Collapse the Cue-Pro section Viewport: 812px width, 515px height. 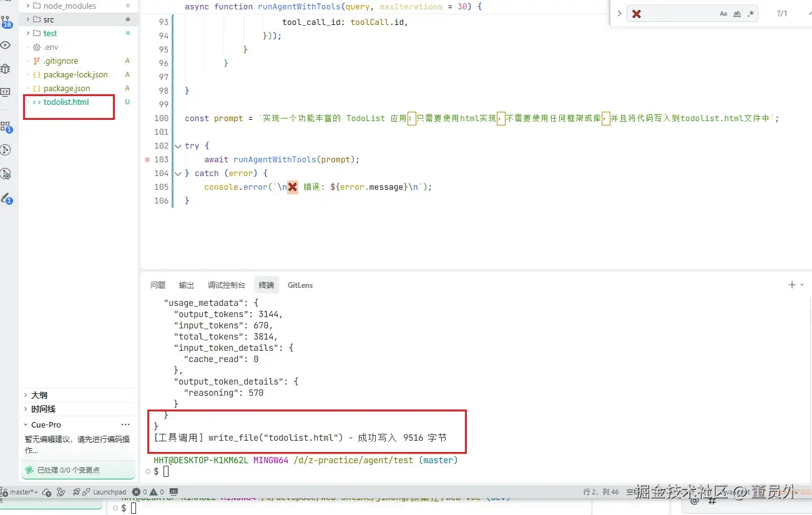click(x=26, y=424)
